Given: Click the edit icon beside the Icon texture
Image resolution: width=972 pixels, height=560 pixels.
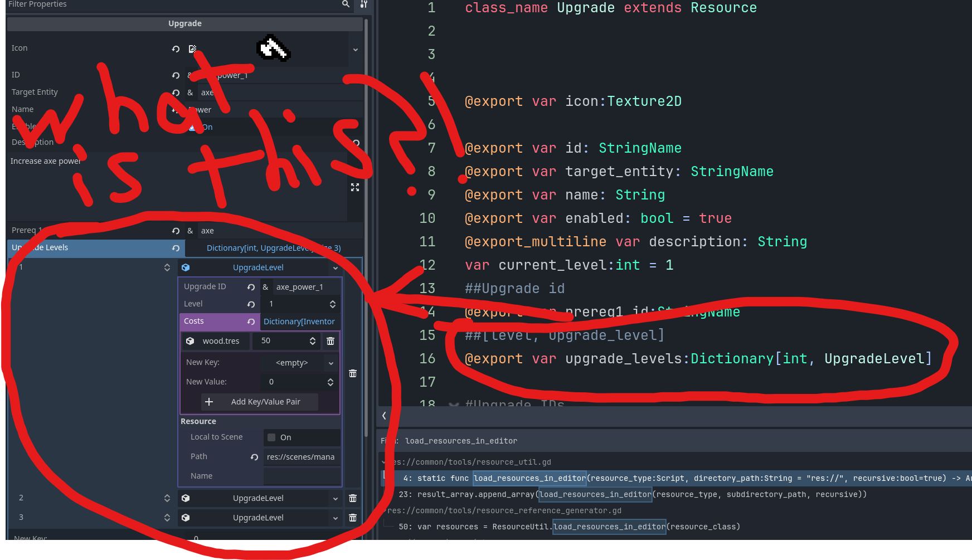Looking at the screenshot, I should coord(193,48).
